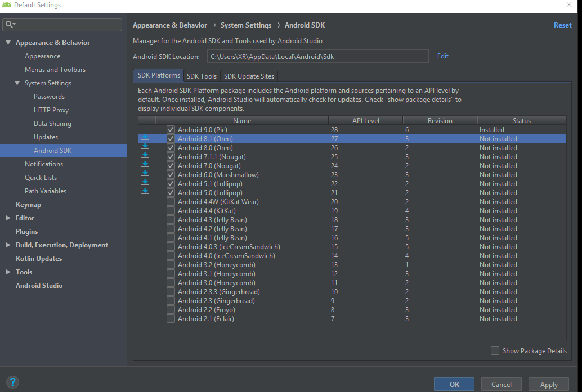Image resolution: width=582 pixels, height=392 pixels.
Task: Click download icon beside Android 5.0 (Lollipop)
Action: pyautogui.click(x=145, y=193)
